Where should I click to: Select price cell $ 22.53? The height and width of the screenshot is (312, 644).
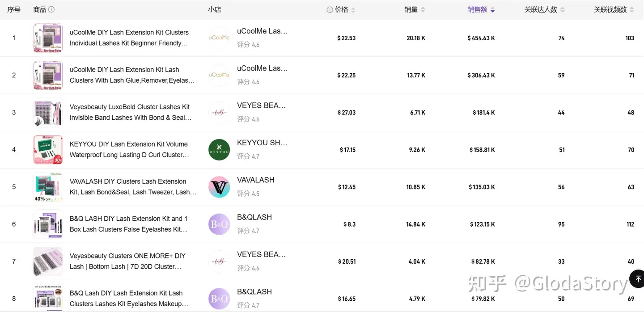pos(346,38)
